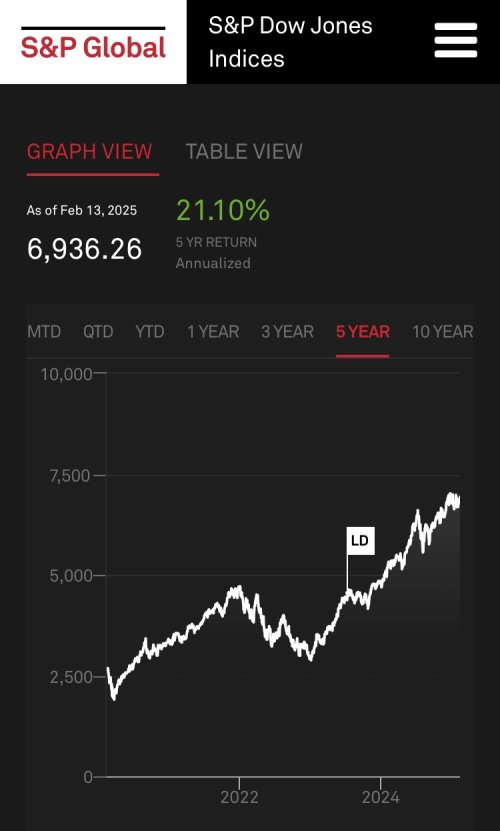Open the hamburger menu icon

455,40
